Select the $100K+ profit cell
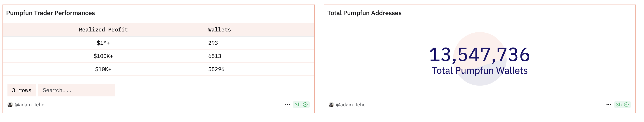Image resolution: width=644 pixels, height=122 pixels. tap(103, 56)
